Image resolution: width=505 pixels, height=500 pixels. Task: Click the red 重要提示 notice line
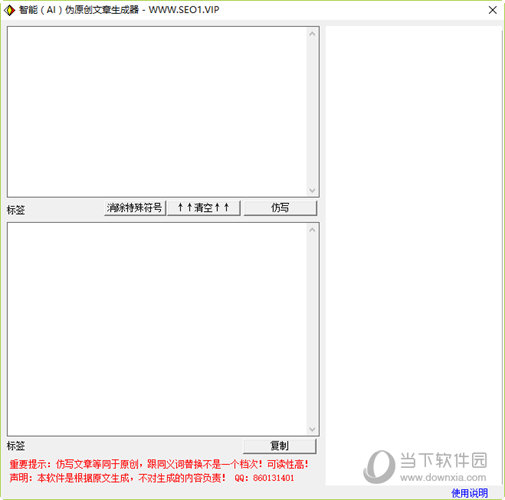(x=159, y=464)
